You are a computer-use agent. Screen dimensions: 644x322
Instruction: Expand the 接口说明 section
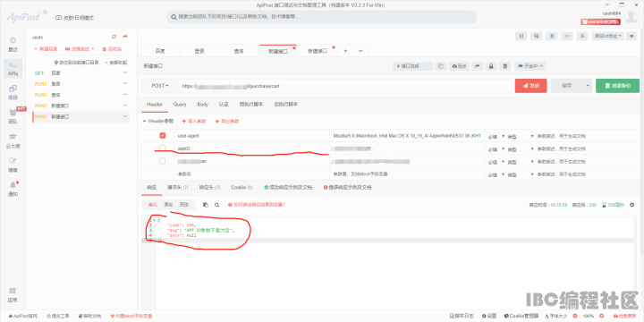(x=412, y=66)
